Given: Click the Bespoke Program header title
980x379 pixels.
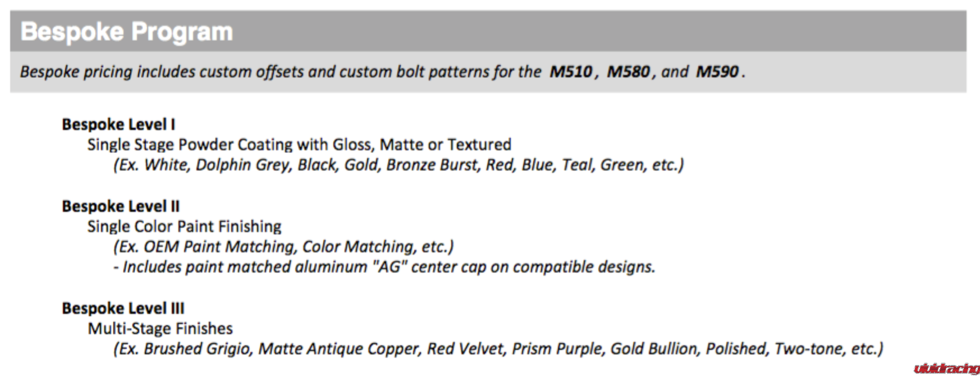Looking at the screenshot, I should point(127,32).
